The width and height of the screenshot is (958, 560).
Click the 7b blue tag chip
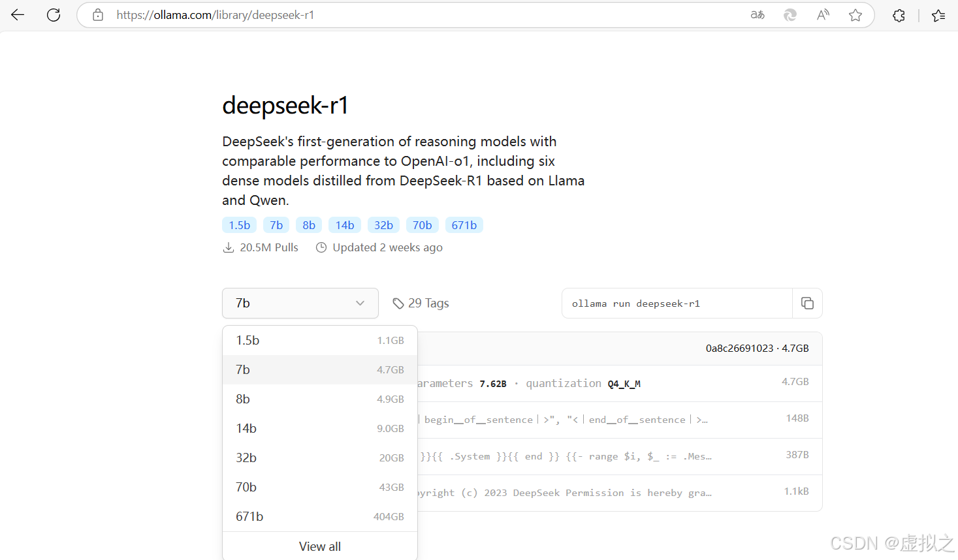click(276, 225)
